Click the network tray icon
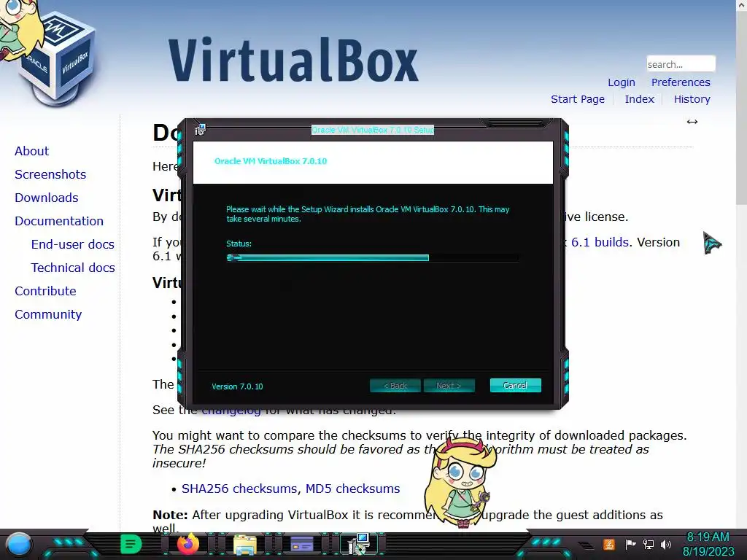This screenshot has height=560, width=747. (x=649, y=544)
